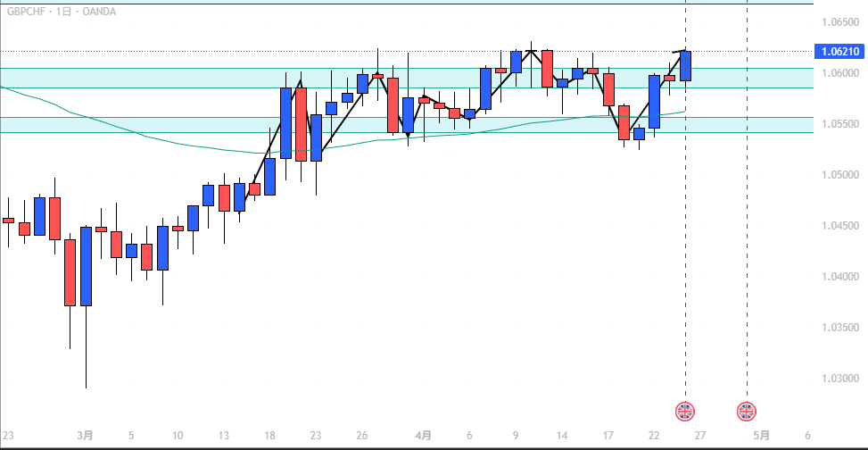This screenshot has height=450, width=868.
Task: Click the 1.06500 price axis label
Action: (x=839, y=22)
